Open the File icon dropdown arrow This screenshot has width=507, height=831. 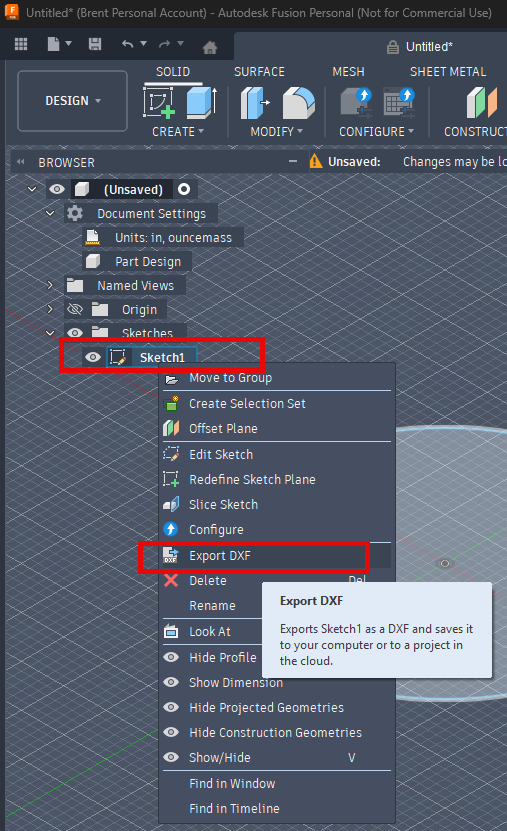pos(68,44)
